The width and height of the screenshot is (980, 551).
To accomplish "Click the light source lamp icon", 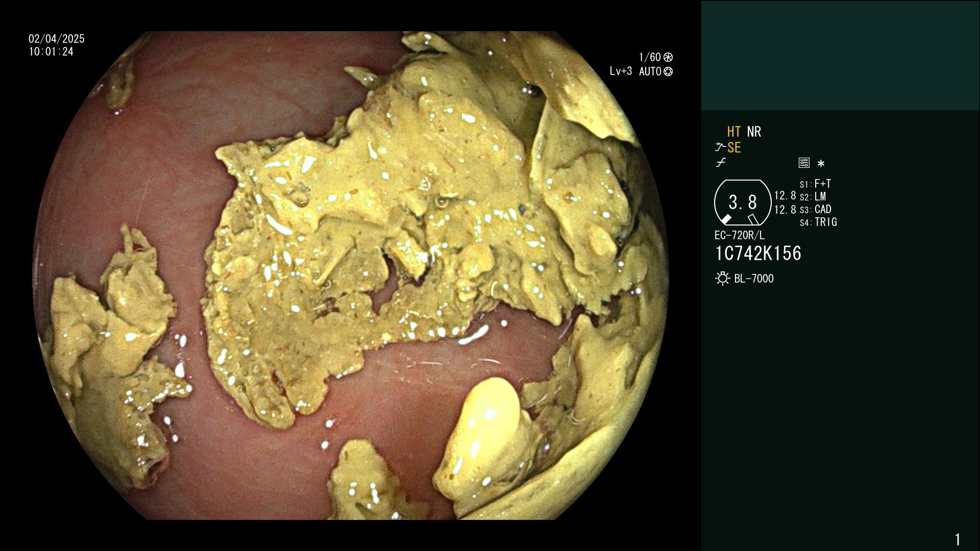I will pos(722,279).
